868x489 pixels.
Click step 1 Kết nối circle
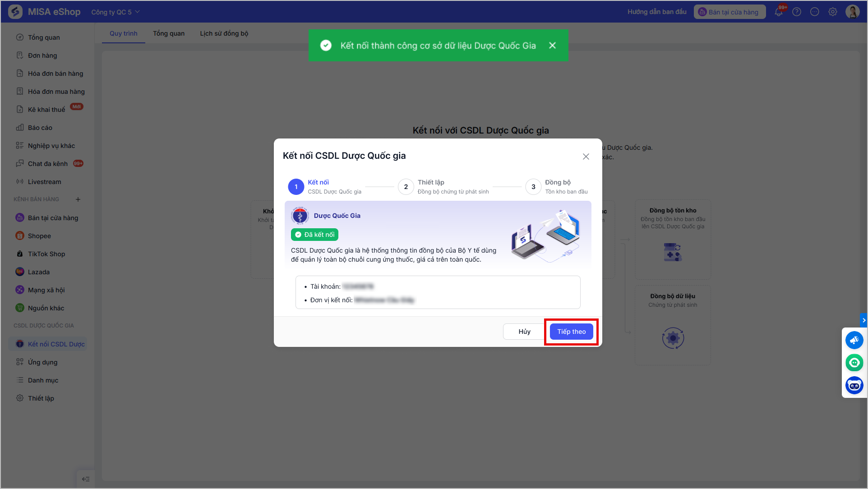tap(296, 187)
